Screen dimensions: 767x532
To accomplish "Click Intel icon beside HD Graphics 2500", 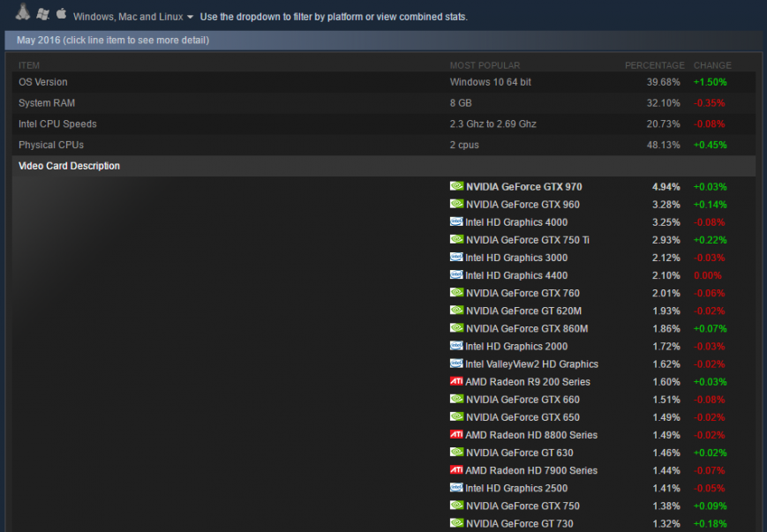I will (456, 487).
